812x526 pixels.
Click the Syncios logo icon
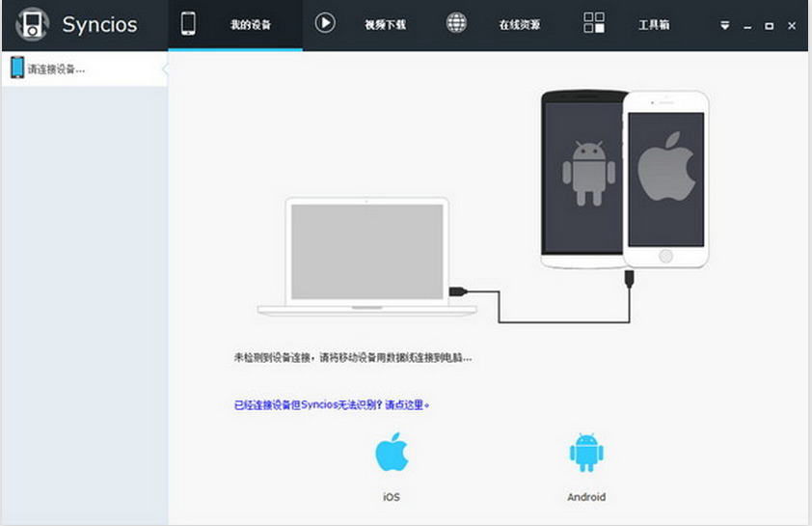coord(32,24)
